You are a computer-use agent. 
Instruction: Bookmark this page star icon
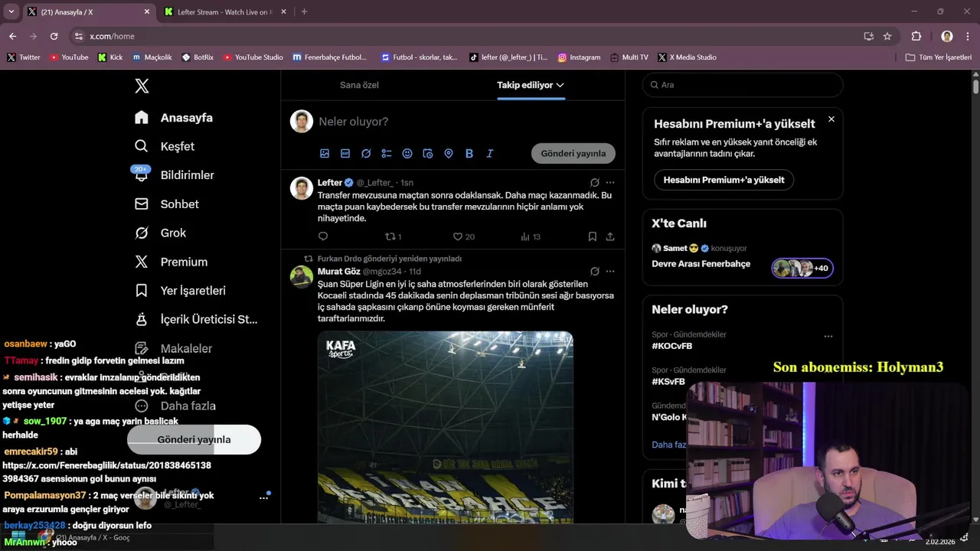click(x=887, y=36)
